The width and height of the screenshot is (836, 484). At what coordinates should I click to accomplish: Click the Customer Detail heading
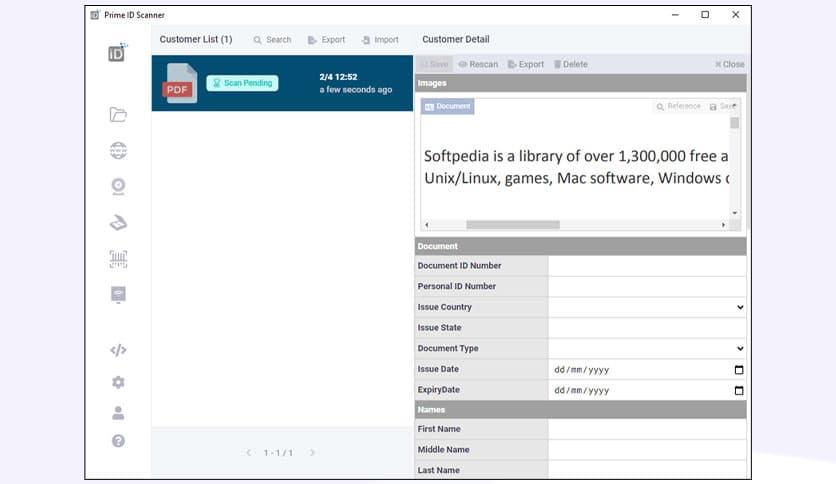(x=456, y=39)
